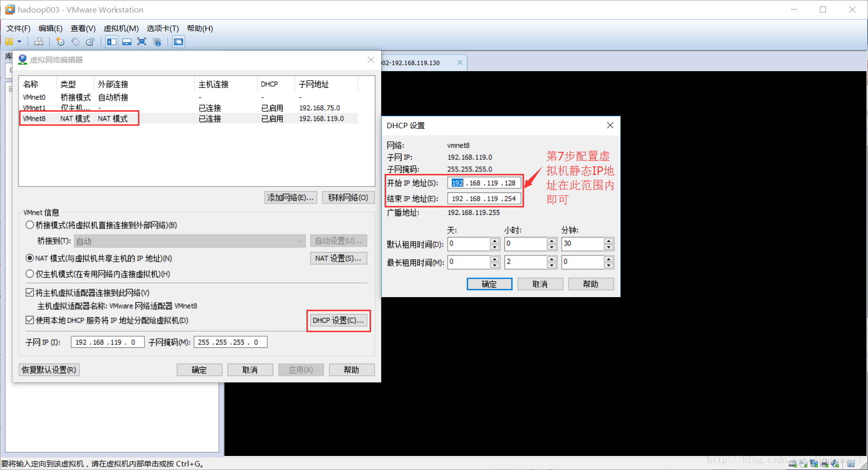Screen dimensions: 868x470
Task: Click the printer status bar icon
Action: [x=824, y=464]
